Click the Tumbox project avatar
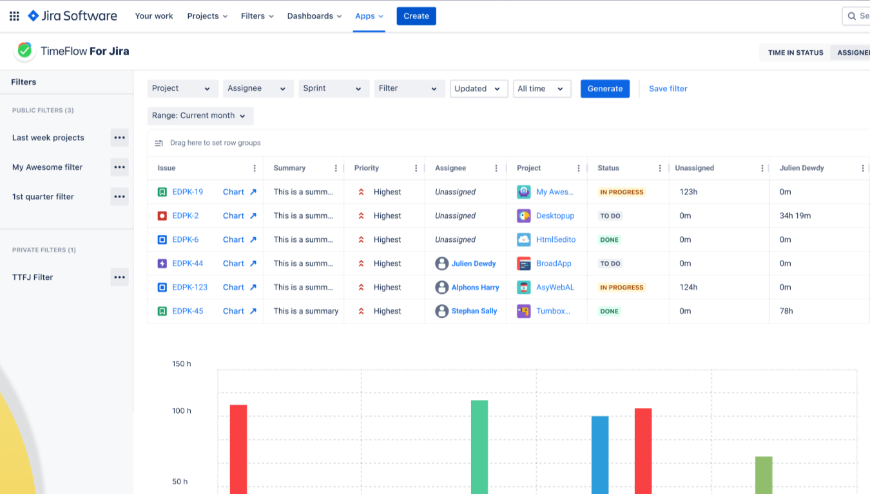Image resolution: width=870 pixels, height=494 pixels. (524, 311)
